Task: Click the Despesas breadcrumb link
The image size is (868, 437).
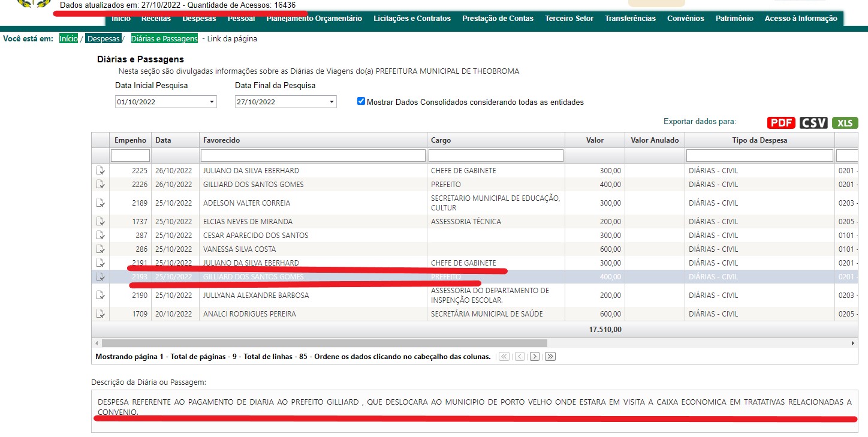Action: 103,39
